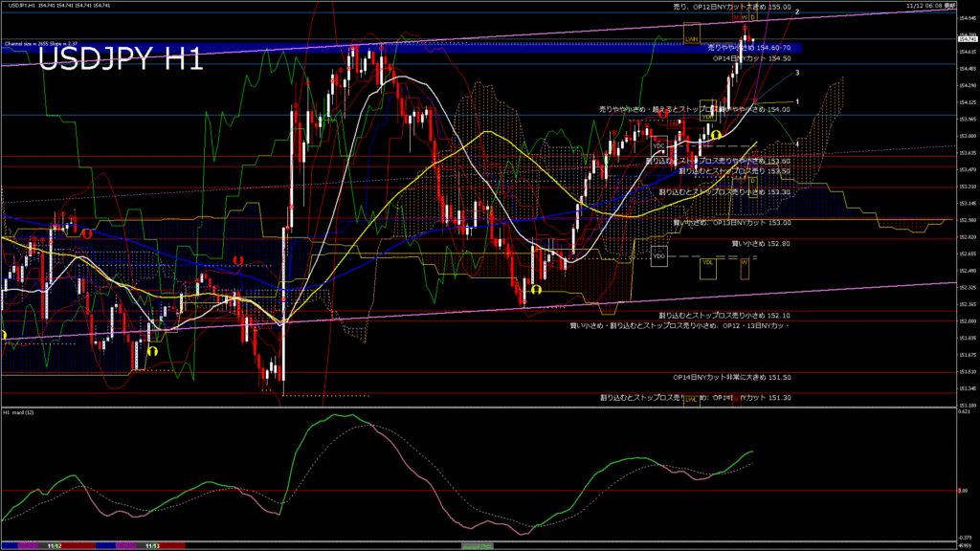This screenshot has height=551, width=980.
Task: Click the 11/13 date marker on timeline
Action: point(151,546)
